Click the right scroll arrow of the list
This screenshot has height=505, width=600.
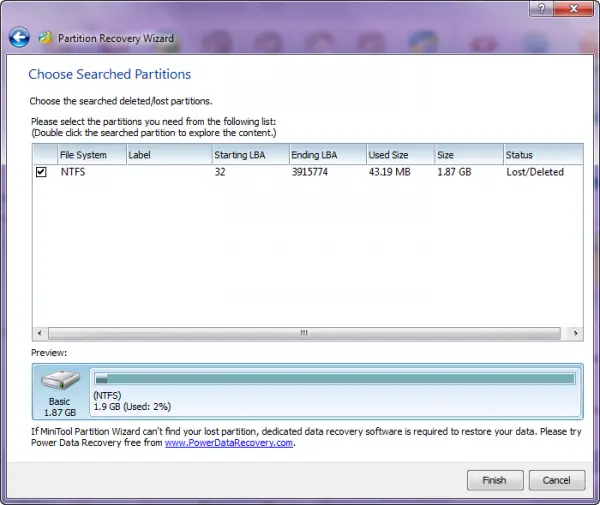coord(576,333)
